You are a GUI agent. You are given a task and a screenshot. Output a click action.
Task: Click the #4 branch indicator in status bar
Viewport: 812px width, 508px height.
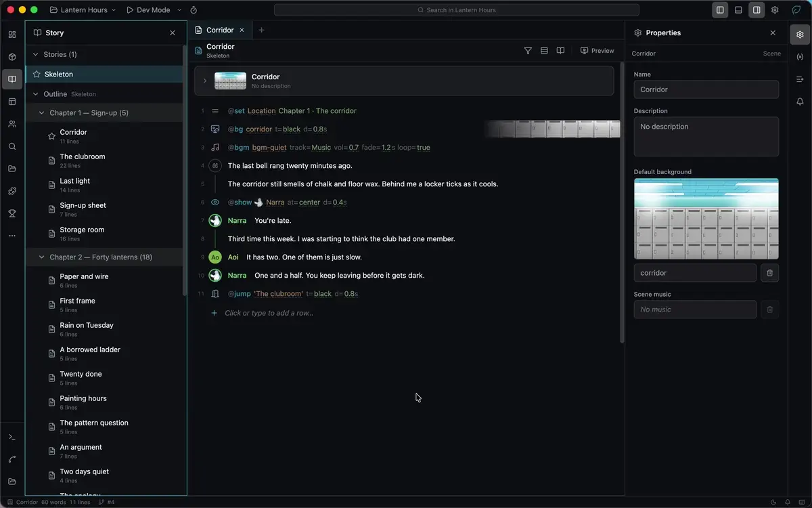[x=107, y=502]
